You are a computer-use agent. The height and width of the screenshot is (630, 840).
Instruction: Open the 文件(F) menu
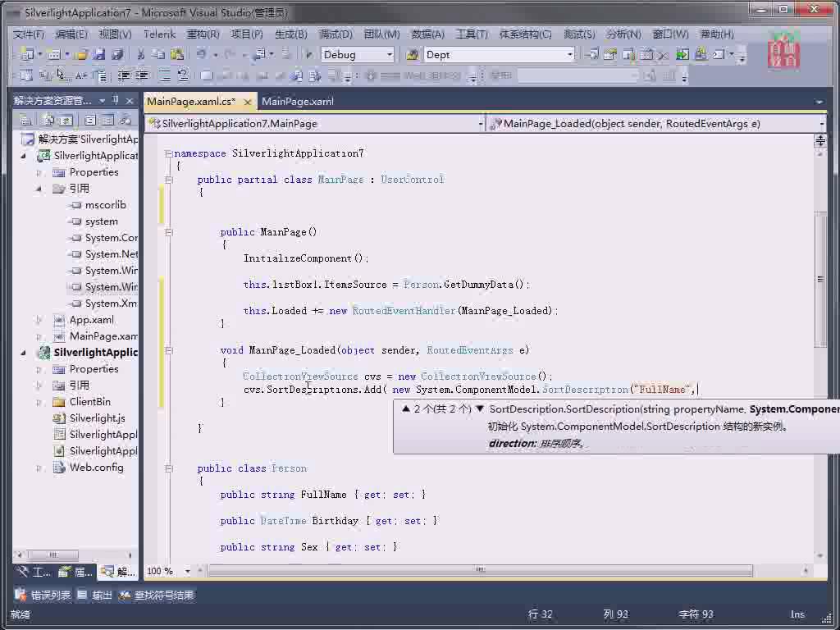tap(29, 34)
